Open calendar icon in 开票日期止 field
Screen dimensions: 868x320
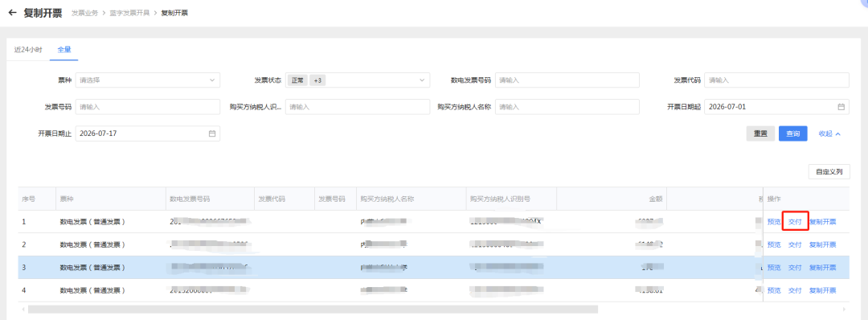[x=211, y=133]
